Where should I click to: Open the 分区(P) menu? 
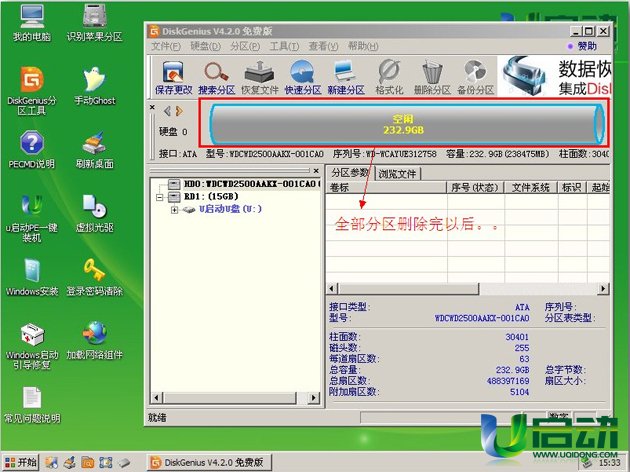click(x=245, y=46)
